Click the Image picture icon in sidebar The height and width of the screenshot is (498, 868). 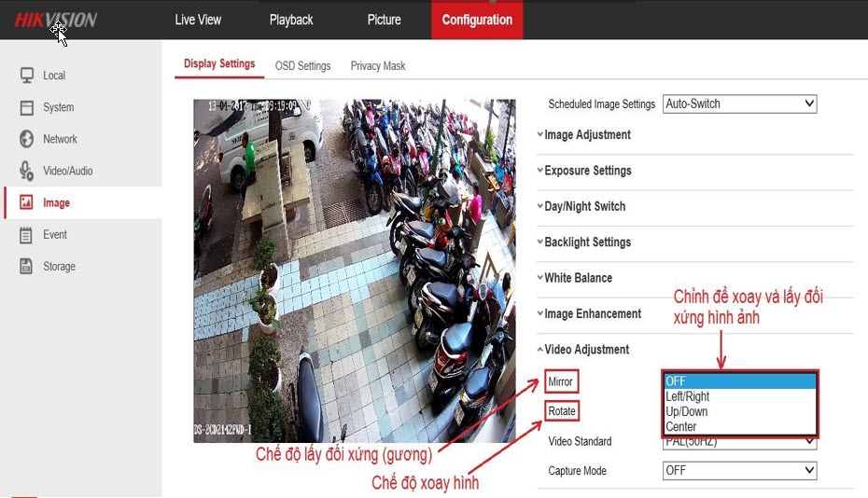(26, 202)
